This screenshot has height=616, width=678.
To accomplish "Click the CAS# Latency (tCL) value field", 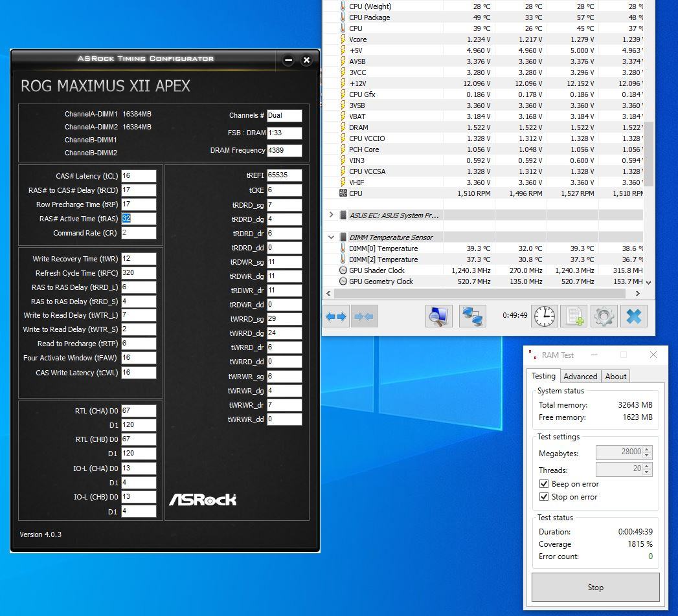I will pyautogui.click(x=139, y=176).
